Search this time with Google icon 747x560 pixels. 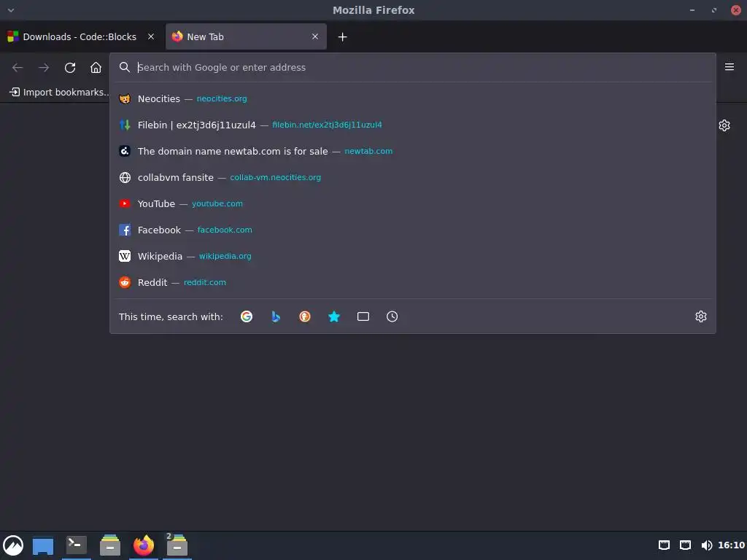[247, 316]
